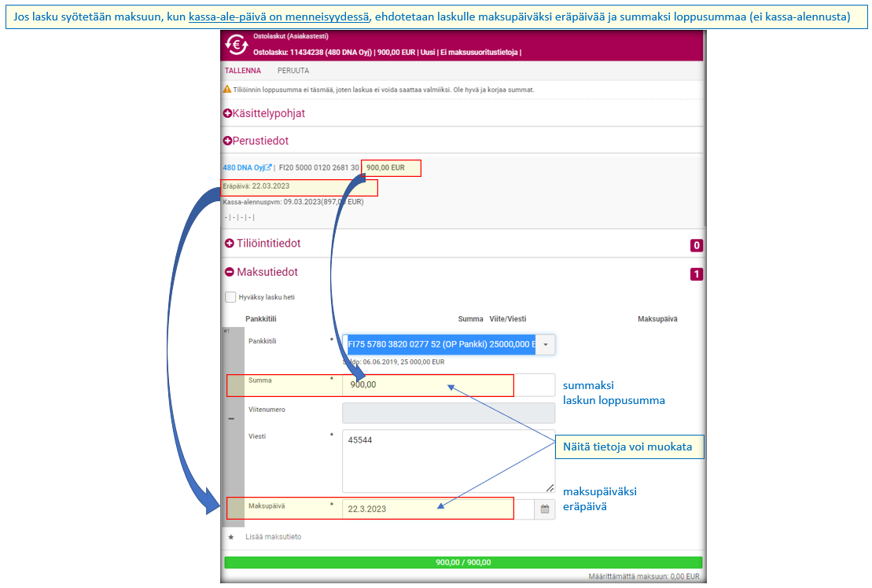
Task: Click Lisää maksutieto to add payment
Action: [x=273, y=537]
